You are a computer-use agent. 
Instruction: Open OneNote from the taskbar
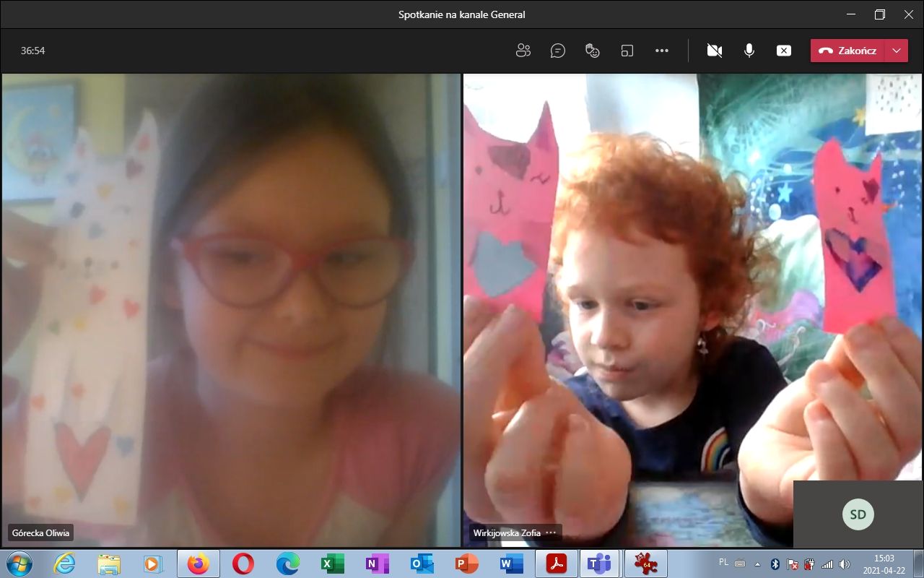click(377, 564)
